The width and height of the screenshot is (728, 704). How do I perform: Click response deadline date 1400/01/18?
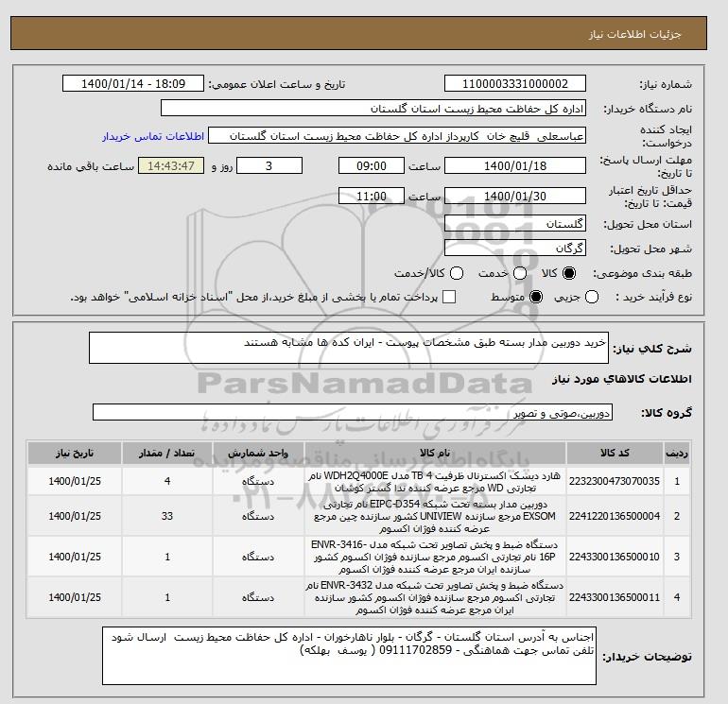[515, 165]
